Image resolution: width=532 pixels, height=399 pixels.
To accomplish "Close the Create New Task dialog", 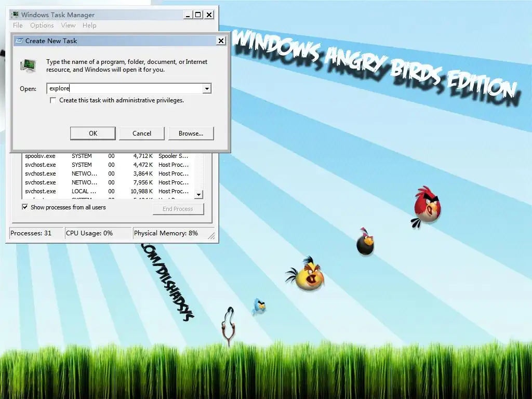I will pos(221,41).
